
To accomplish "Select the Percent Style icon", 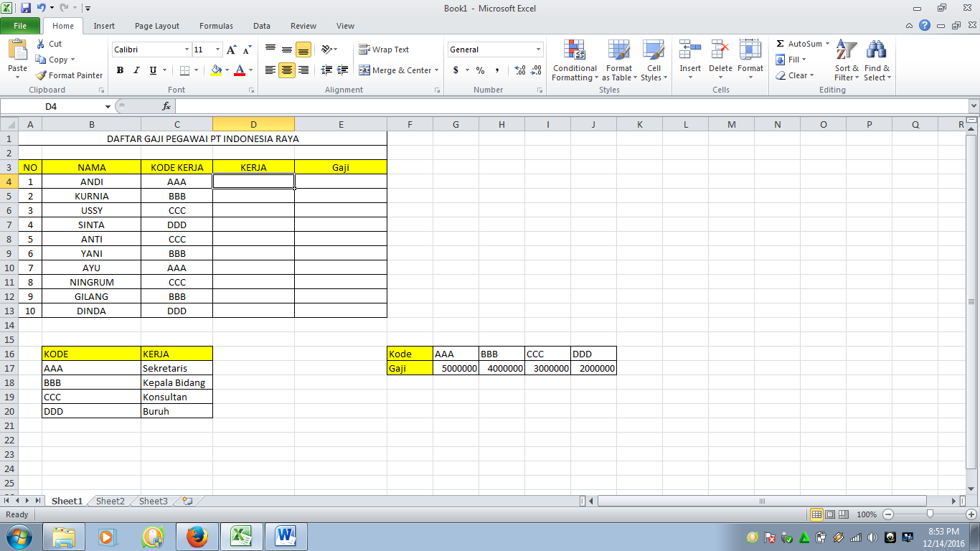I will tap(479, 70).
